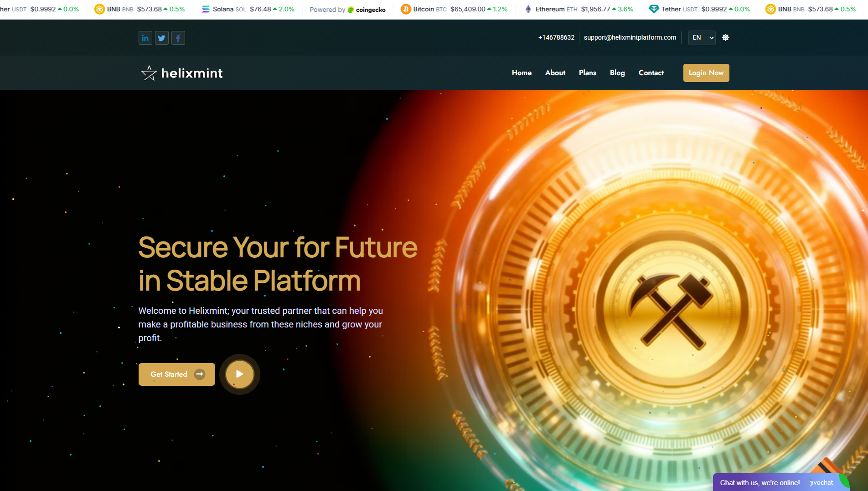The height and width of the screenshot is (491, 868).
Task: Click the Get Started button
Action: click(x=177, y=374)
